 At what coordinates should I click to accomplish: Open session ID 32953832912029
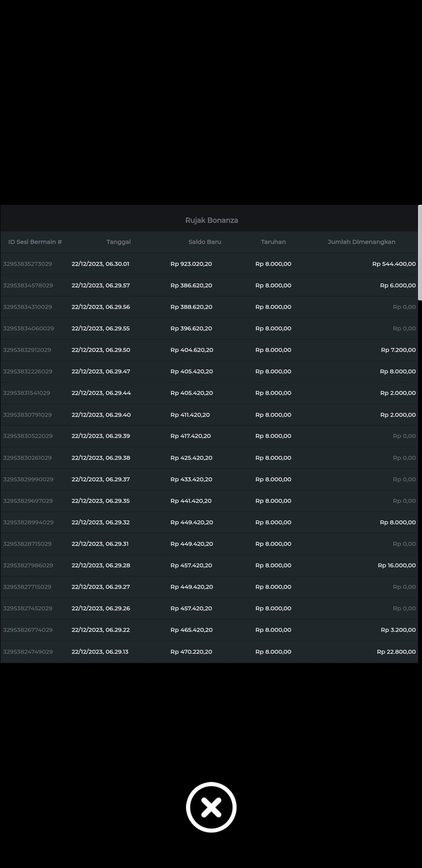pos(27,350)
